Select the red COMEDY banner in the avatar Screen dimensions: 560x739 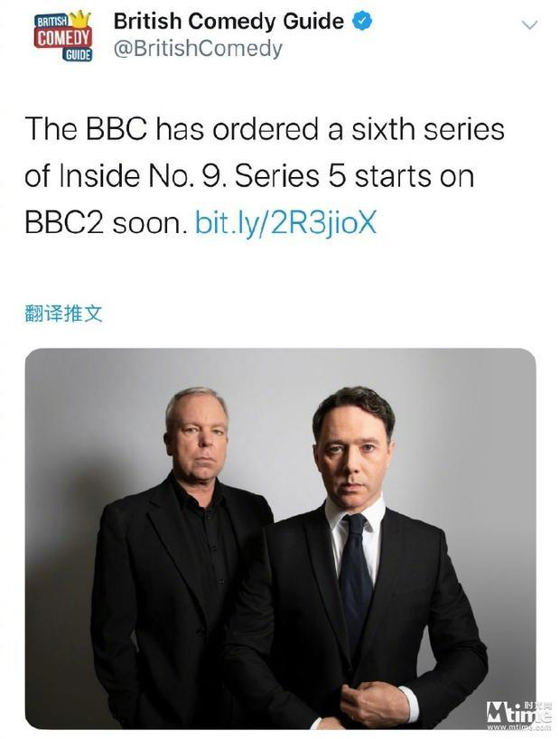coord(62,38)
